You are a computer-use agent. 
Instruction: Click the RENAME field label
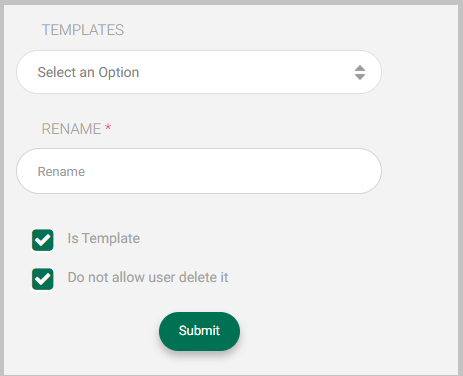pos(71,129)
